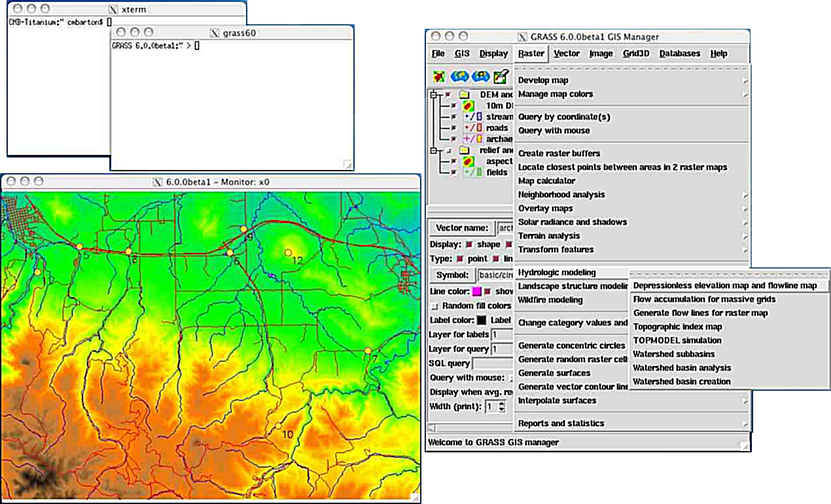
Task: Open the Databases menu
Action: pyautogui.click(x=680, y=54)
